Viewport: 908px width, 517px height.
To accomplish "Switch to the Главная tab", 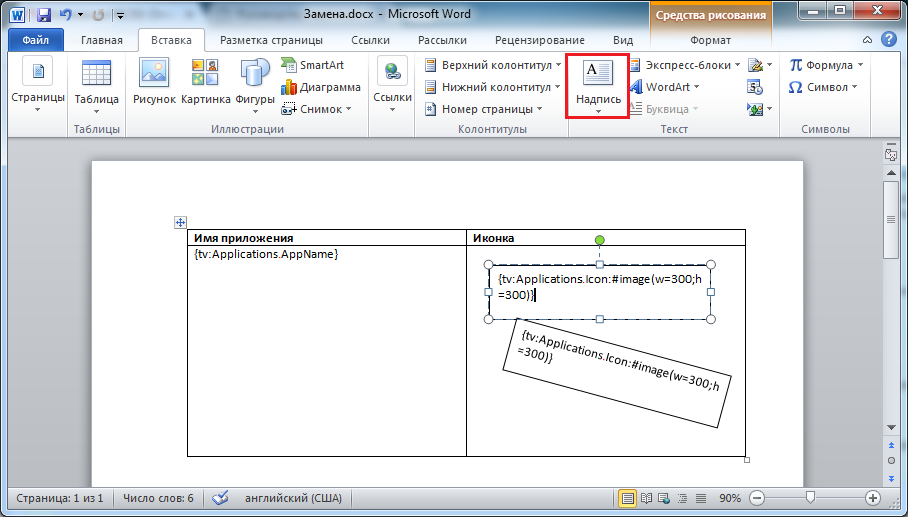I will [102, 41].
